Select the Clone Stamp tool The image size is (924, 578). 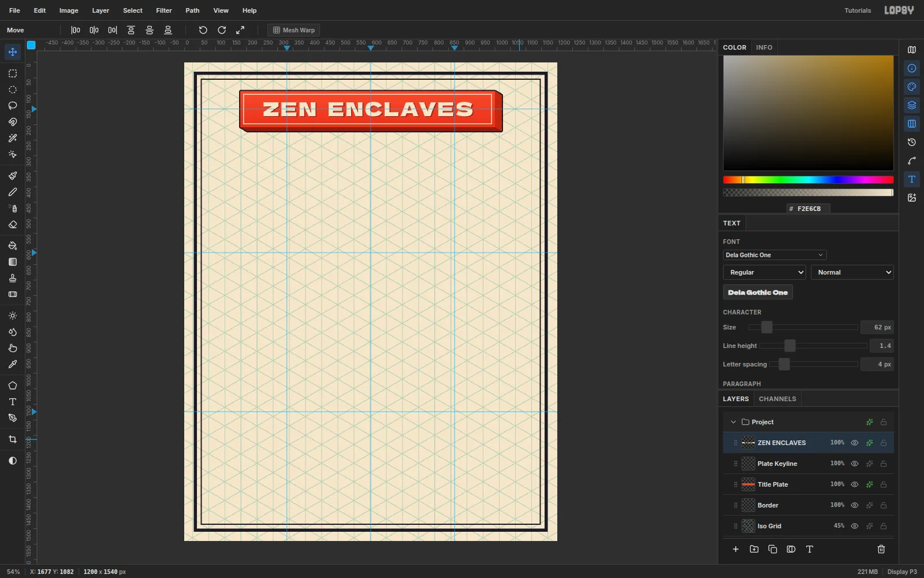(x=13, y=278)
